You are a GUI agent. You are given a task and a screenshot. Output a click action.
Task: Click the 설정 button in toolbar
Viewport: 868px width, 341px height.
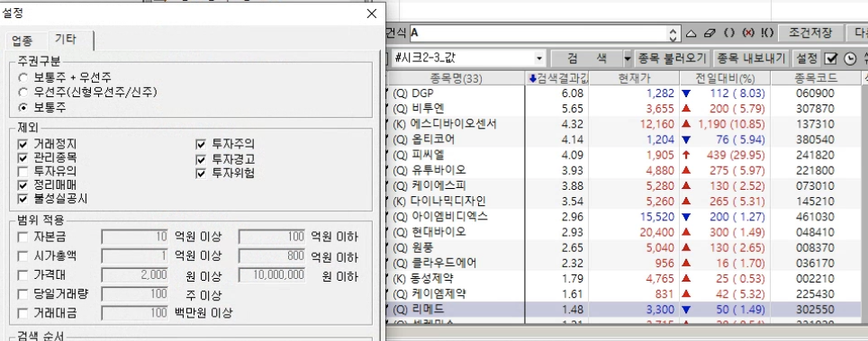click(x=807, y=58)
